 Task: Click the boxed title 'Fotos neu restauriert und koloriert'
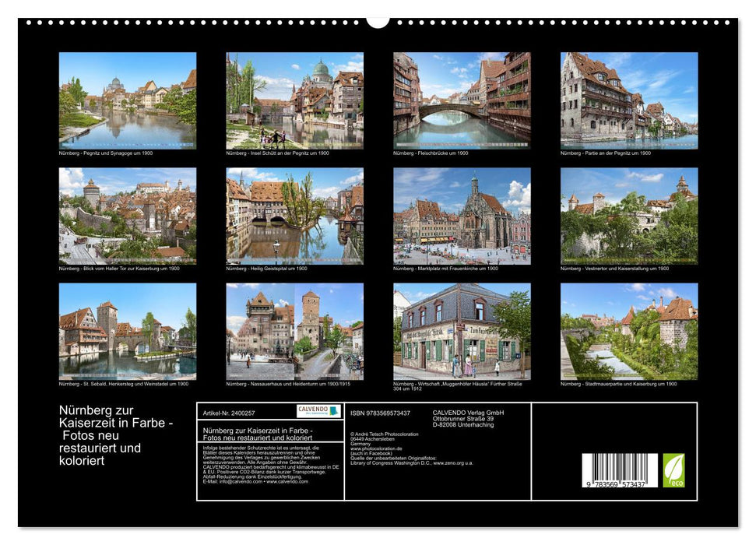(x=258, y=438)
